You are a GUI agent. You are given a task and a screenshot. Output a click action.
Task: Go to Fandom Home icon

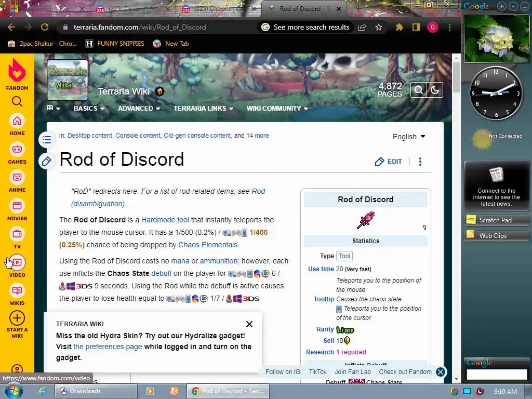[17, 121]
